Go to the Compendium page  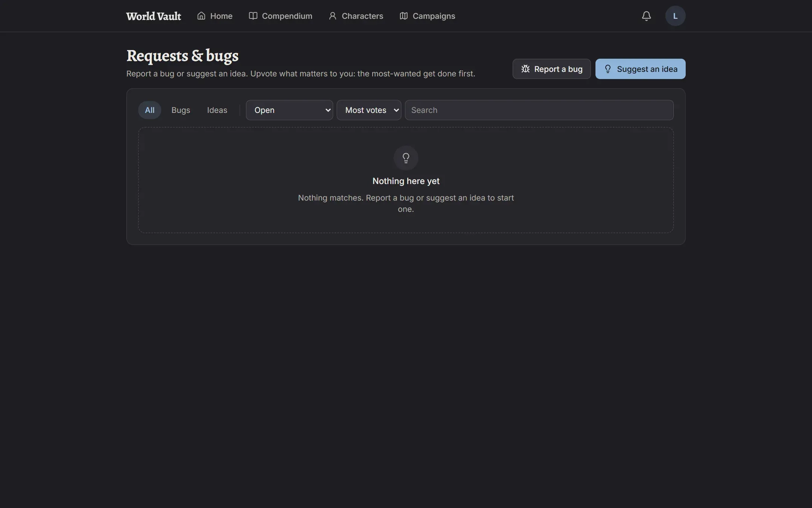pyautogui.click(x=280, y=16)
